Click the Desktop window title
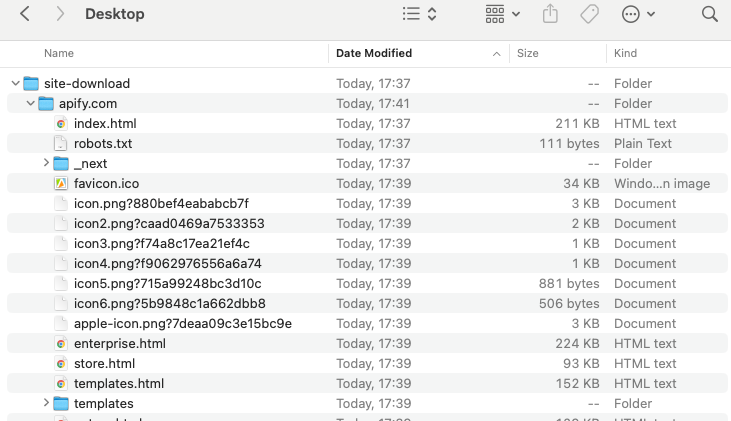 (115, 14)
